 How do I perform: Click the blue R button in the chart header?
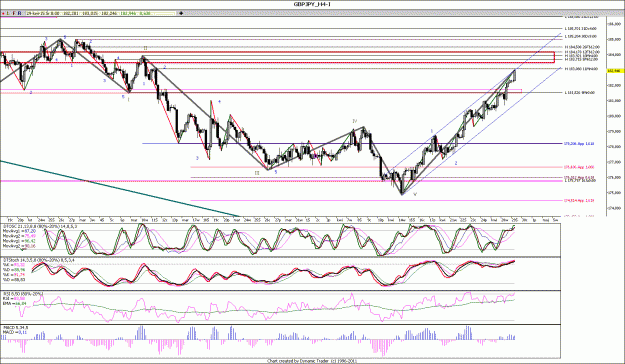(20, 13)
